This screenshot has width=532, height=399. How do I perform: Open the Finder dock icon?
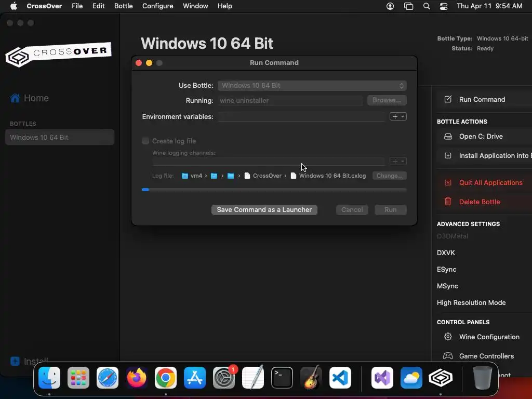pos(49,378)
